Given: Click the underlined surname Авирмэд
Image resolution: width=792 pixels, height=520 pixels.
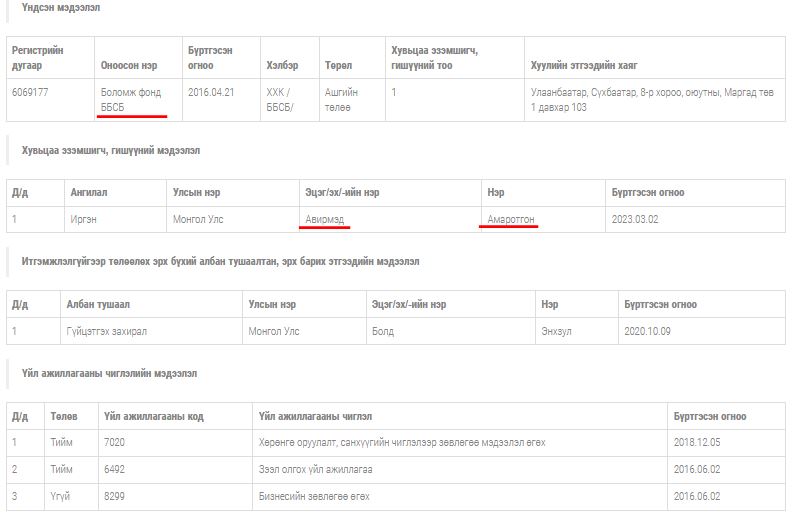Looking at the screenshot, I should point(327,218).
